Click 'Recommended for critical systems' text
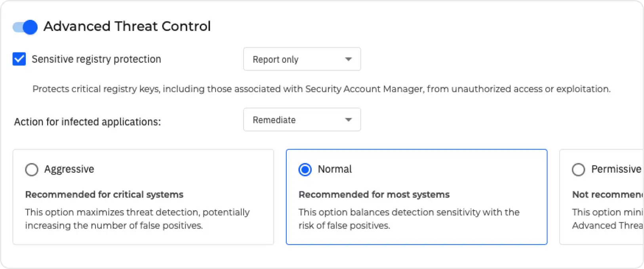This screenshot has width=644, height=269. (104, 194)
